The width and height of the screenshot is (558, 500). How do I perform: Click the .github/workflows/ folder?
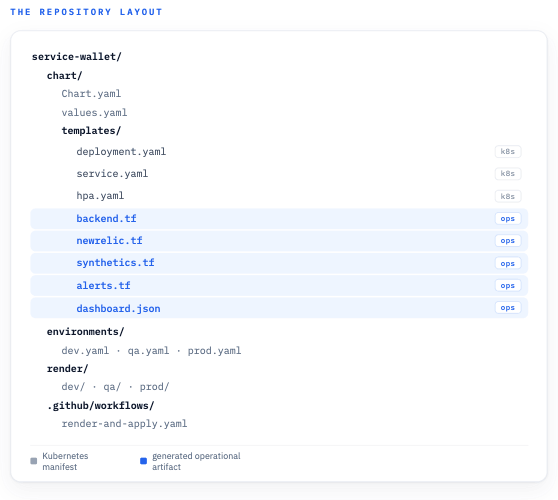pyautogui.click(x=100, y=405)
